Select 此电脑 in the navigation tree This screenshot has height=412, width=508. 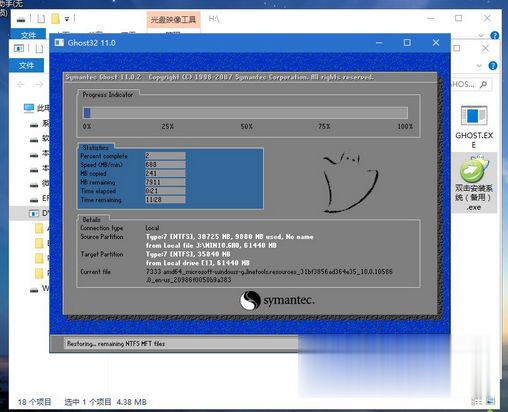tap(37, 108)
